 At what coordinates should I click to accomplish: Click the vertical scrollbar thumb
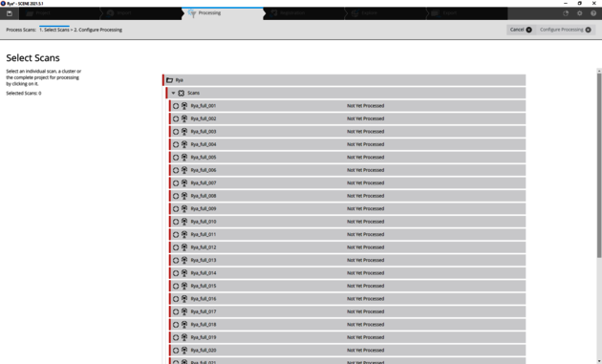(599, 165)
